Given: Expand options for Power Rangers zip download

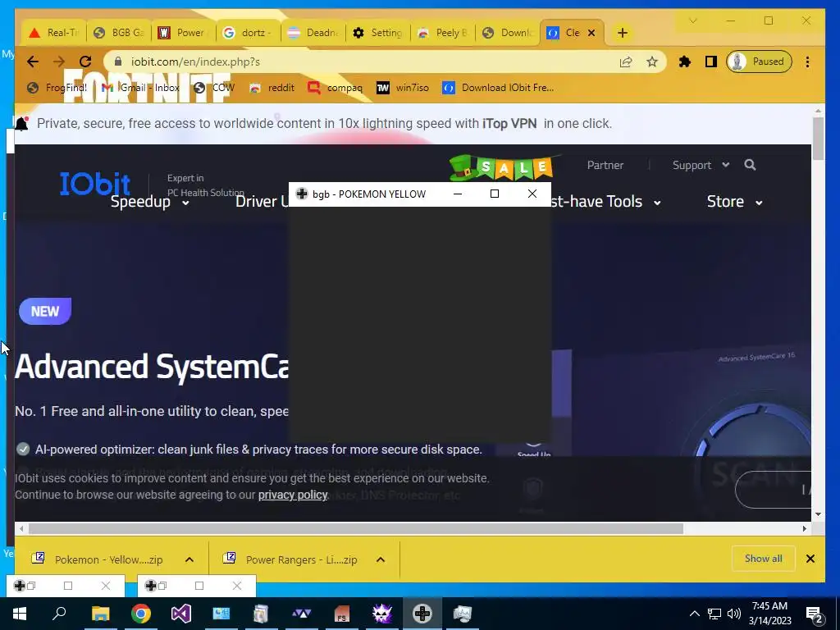Looking at the screenshot, I should [x=381, y=559].
